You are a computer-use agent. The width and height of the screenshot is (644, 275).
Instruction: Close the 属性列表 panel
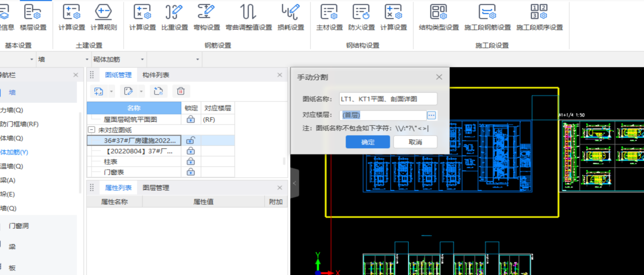pos(280,188)
